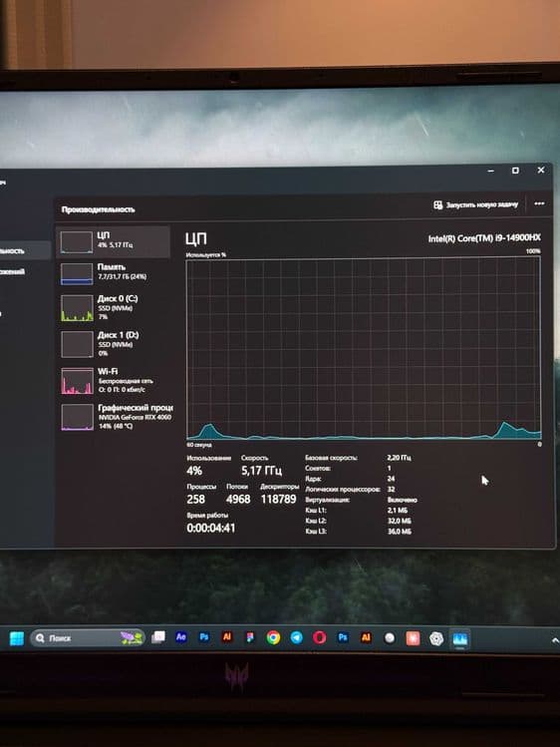The width and height of the screenshot is (560, 747).
Task: Click the large CPU usage graph
Action: pyautogui.click(x=364, y=349)
